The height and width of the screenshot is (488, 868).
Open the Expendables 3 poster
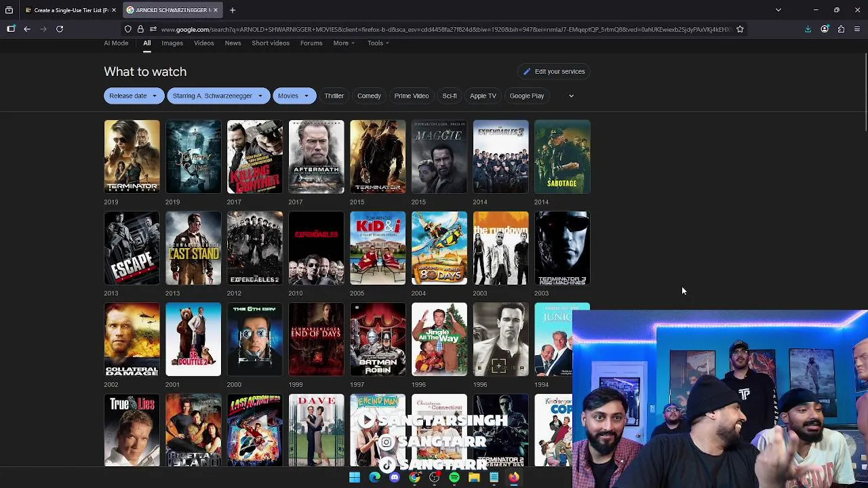(500, 157)
